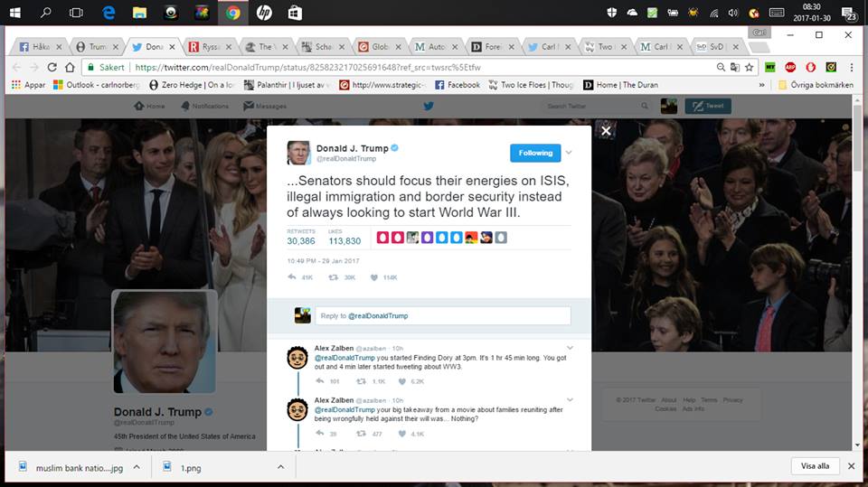Open the Facebook bookmark
Screen dimensions: 868x487
pyautogui.click(x=458, y=85)
